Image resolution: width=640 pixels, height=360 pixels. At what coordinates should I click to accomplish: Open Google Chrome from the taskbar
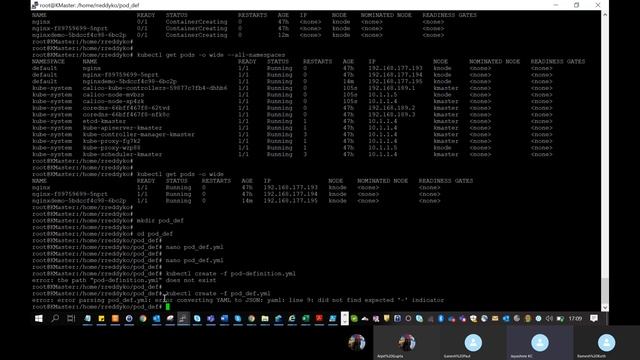143,318
